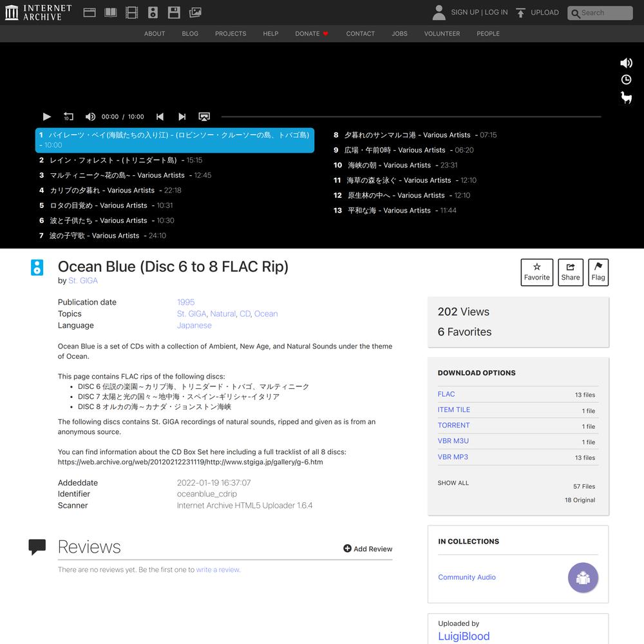Select track 10 海峡の朝
The width and height of the screenshot is (644, 644).
coord(395,165)
